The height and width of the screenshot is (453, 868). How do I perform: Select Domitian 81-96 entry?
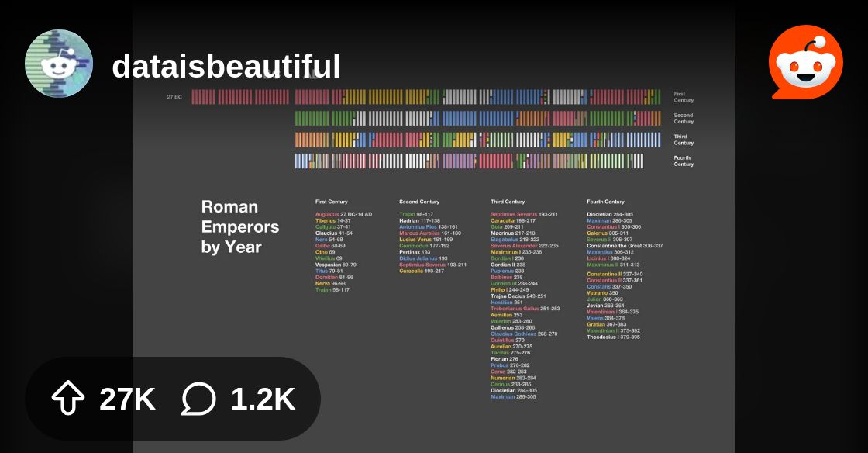click(334, 277)
